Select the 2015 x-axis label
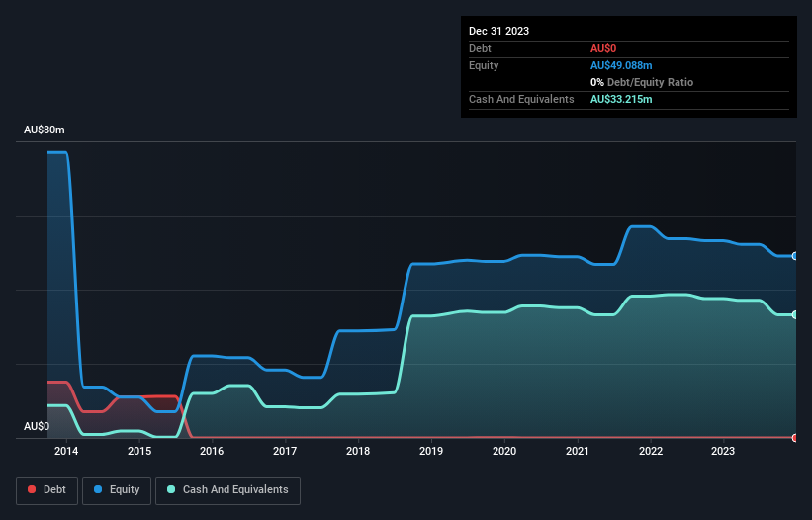This screenshot has height=520, width=812. [x=139, y=451]
